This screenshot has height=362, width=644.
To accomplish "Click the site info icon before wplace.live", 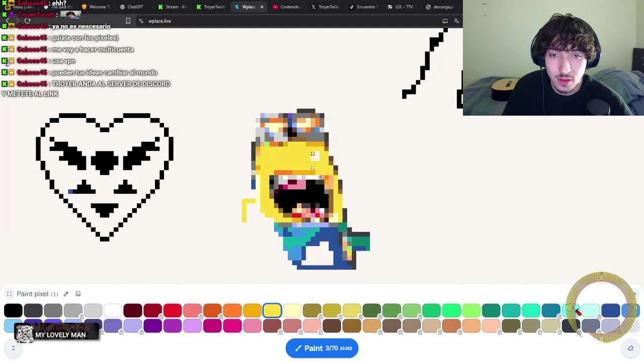I will pos(141,21).
